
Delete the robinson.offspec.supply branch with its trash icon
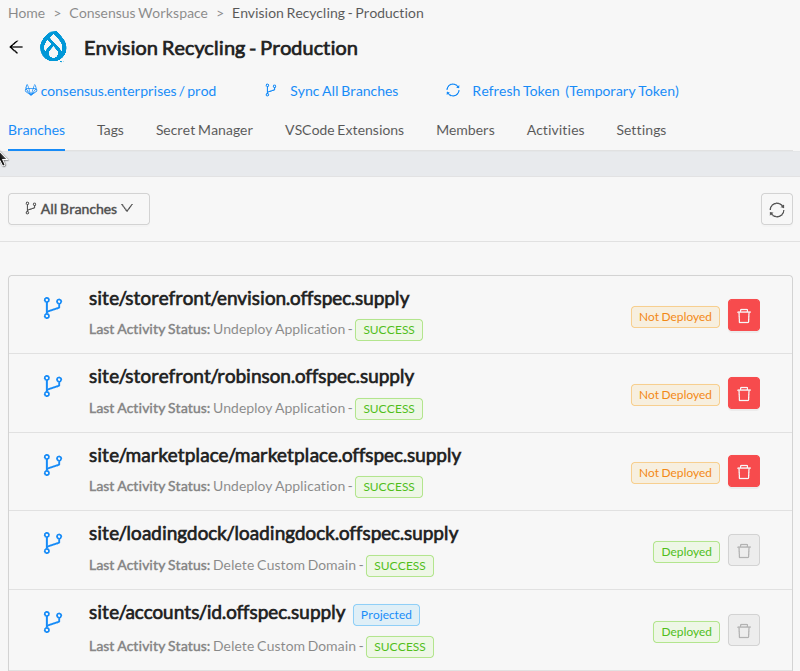coord(744,393)
